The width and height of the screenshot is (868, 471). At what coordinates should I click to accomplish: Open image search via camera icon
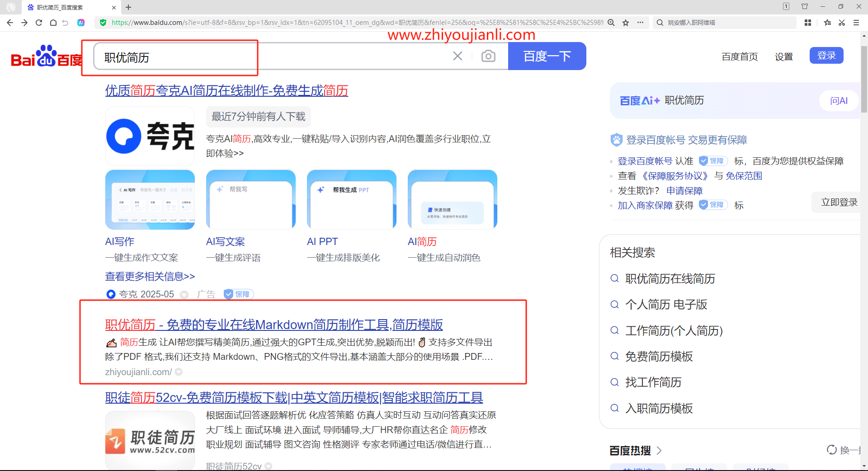[x=488, y=56]
